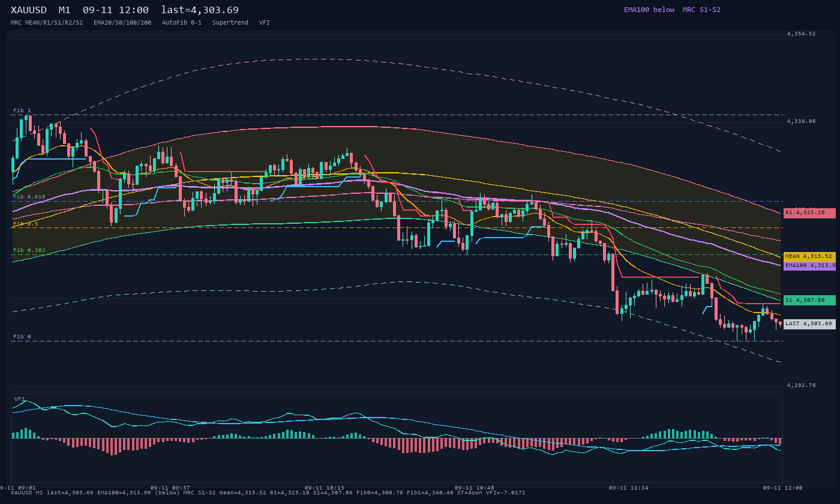Select the 'VFI' label in the lower panel

[x=20, y=399]
